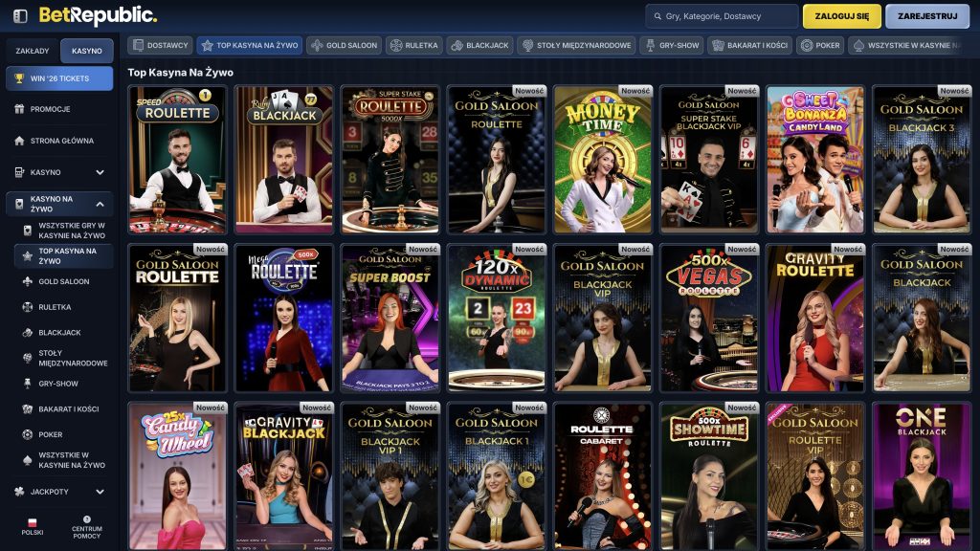Open the WIN '26 TICKETS promotion

click(59, 78)
